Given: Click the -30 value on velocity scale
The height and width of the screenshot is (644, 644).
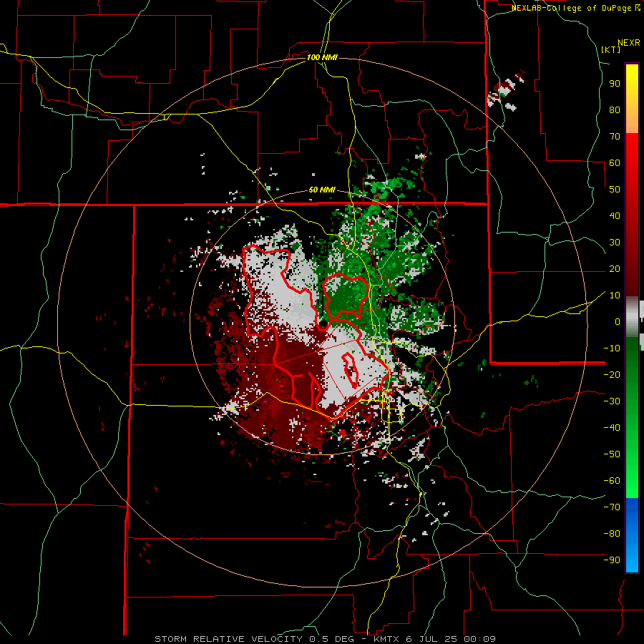Looking at the screenshot, I should point(612,401).
